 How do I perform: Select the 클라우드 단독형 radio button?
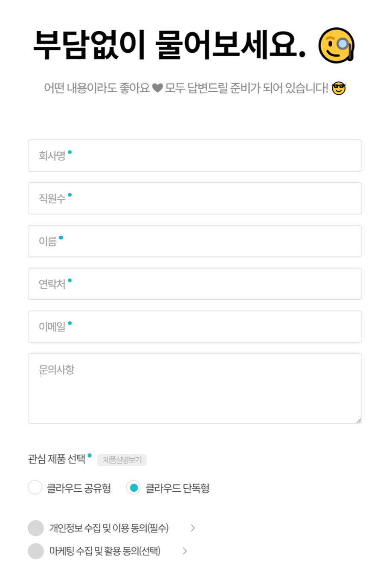click(134, 487)
